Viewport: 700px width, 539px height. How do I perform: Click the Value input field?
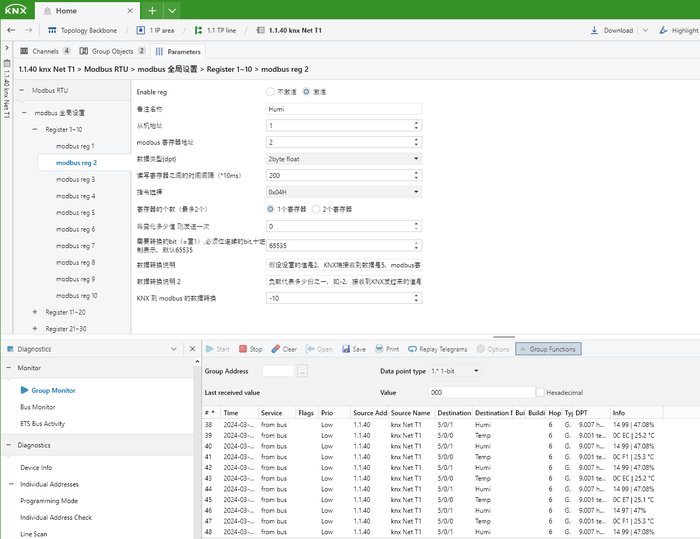point(481,392)
